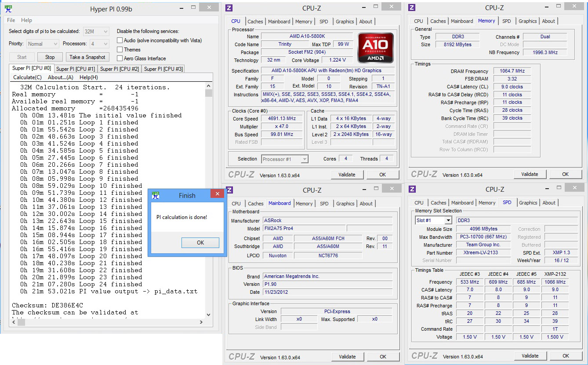Click Take a Snapshot button
The width and height of the screenshot is (588, 365).
(x=87, y=57)
